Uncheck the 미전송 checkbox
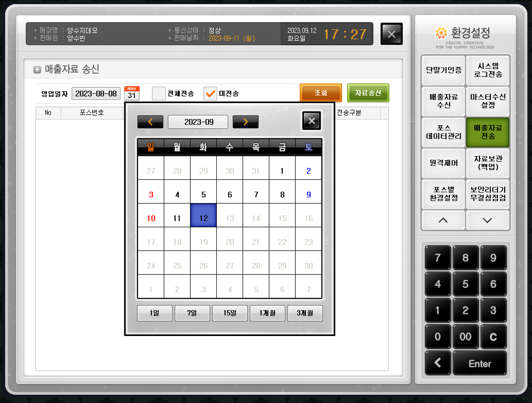Screen dimensions: 532x403 (x=210, y=93)
